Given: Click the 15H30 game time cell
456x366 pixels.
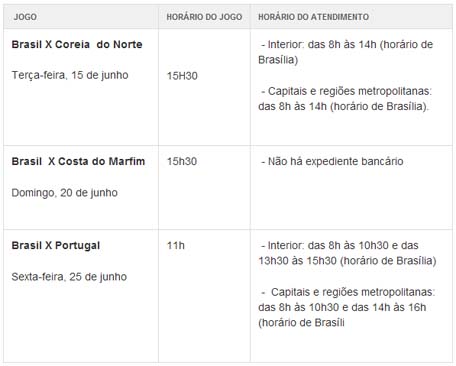Looking at the screenshot, I should pos(182,76).
